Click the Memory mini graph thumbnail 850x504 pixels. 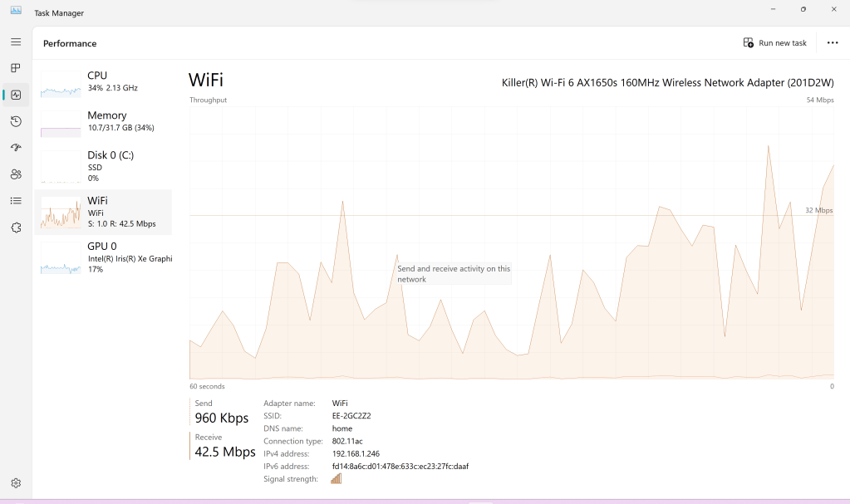click(x=61, y=124)
